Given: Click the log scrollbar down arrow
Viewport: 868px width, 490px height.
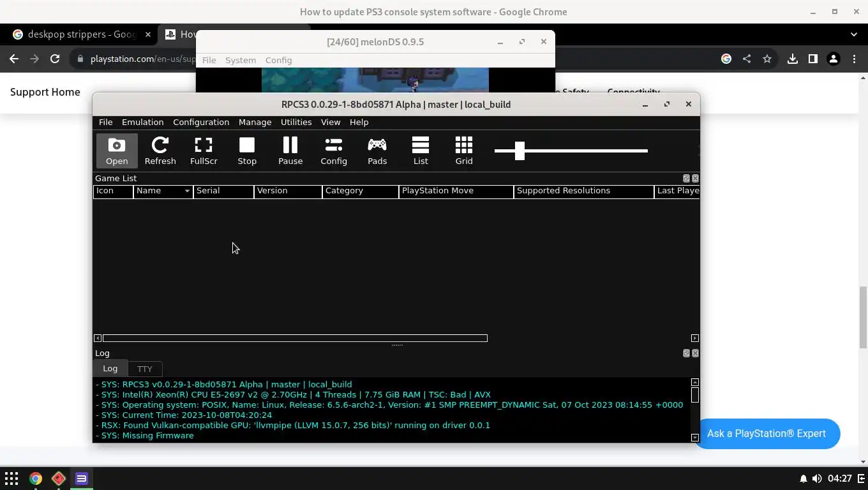Looking at the screenshot, I should (695, 438).
